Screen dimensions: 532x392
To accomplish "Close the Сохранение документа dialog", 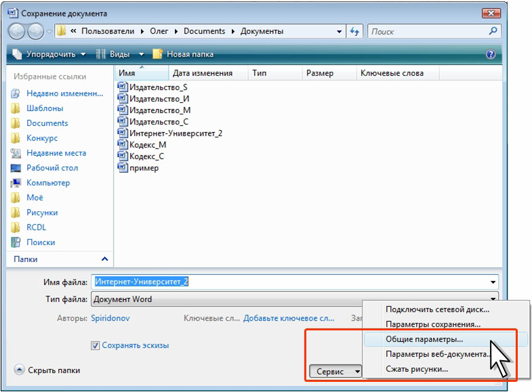I will coord(491,14).
